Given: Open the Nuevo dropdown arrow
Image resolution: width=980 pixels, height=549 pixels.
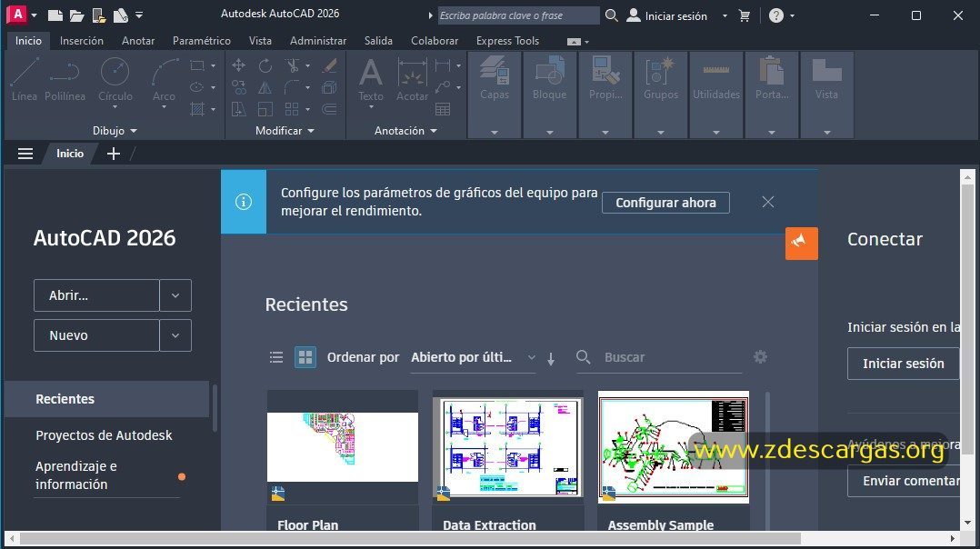Looking at the screenshot, I should 175,335.
